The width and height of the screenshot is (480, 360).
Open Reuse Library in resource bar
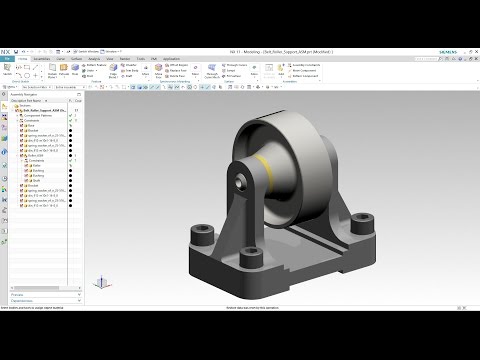click(4, 138)
